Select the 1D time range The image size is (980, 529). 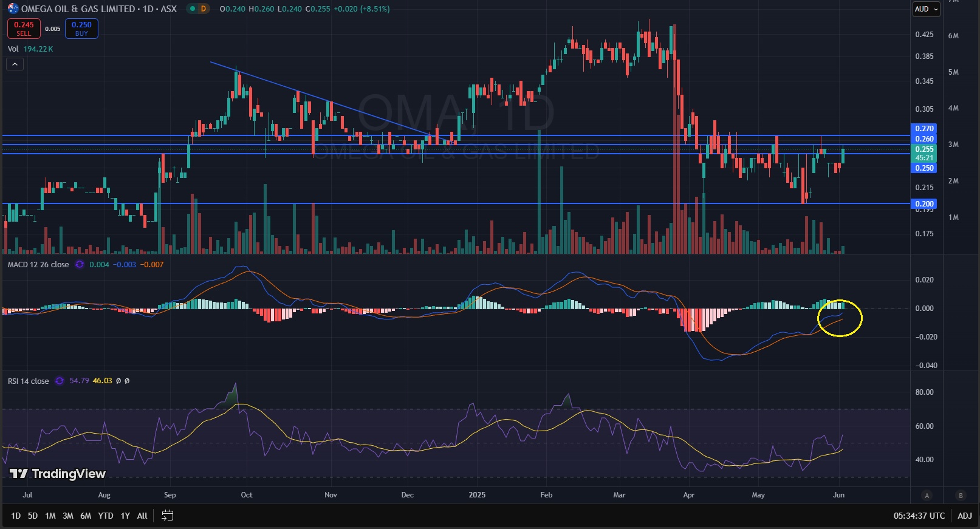[x=16, y=516]
